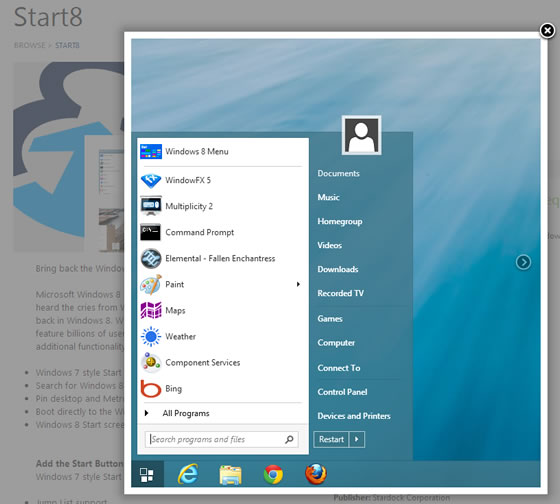Click the Multiplicity 2 monitor icon
Viewport: 560px width, 504px height.
151,206
